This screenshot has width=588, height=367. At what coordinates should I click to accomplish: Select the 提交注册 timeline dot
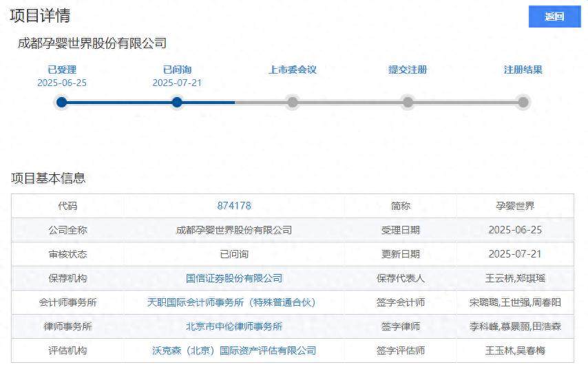tap(408, 102)
